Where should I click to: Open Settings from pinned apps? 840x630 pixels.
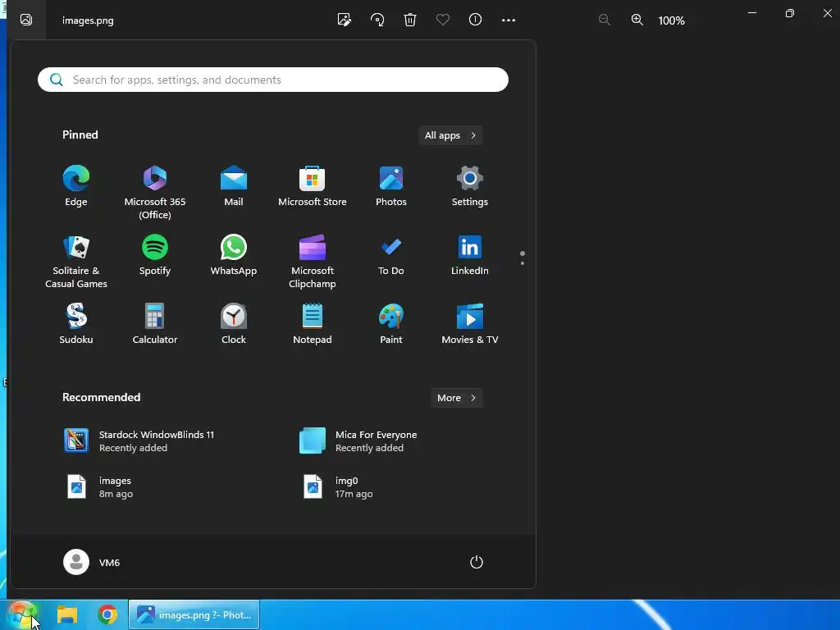click(x=470, y=186)
